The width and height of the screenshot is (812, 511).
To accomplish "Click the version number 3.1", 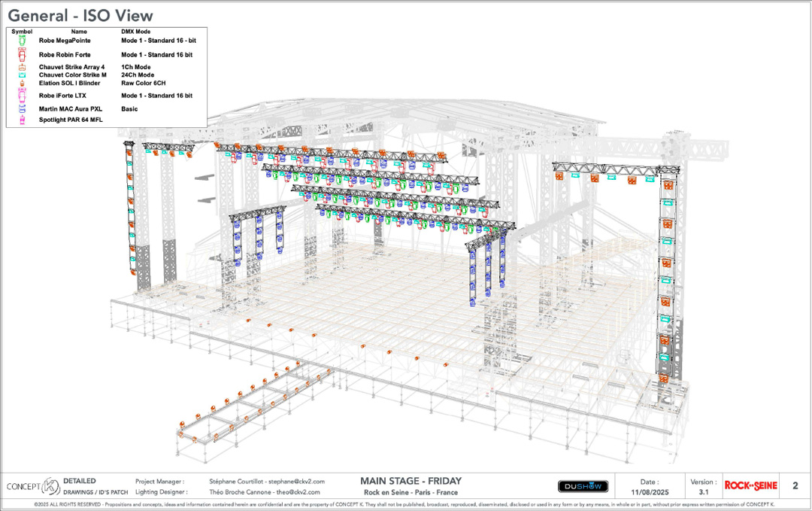I will pos(703,491).
